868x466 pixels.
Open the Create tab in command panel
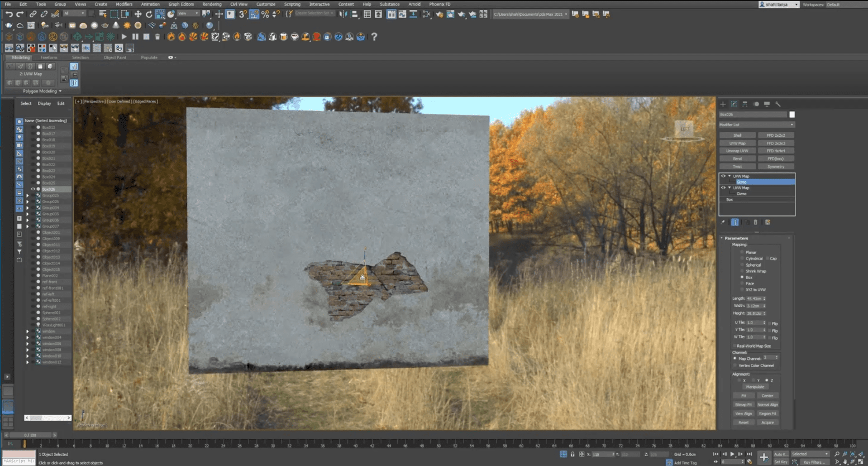[x=723, y=104]
